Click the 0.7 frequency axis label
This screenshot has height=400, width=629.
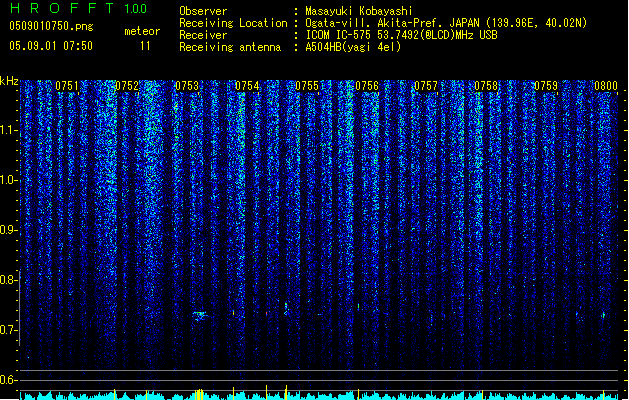coord(8,330)
